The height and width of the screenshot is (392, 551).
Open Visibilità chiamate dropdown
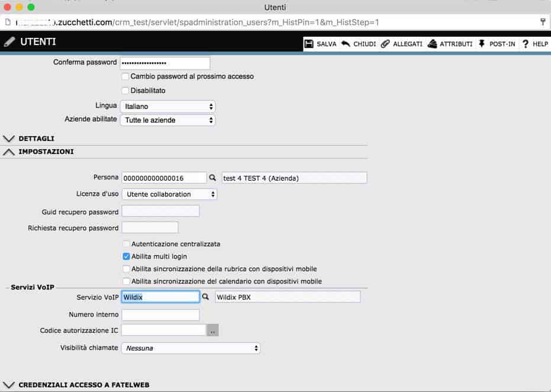[190, 348]
